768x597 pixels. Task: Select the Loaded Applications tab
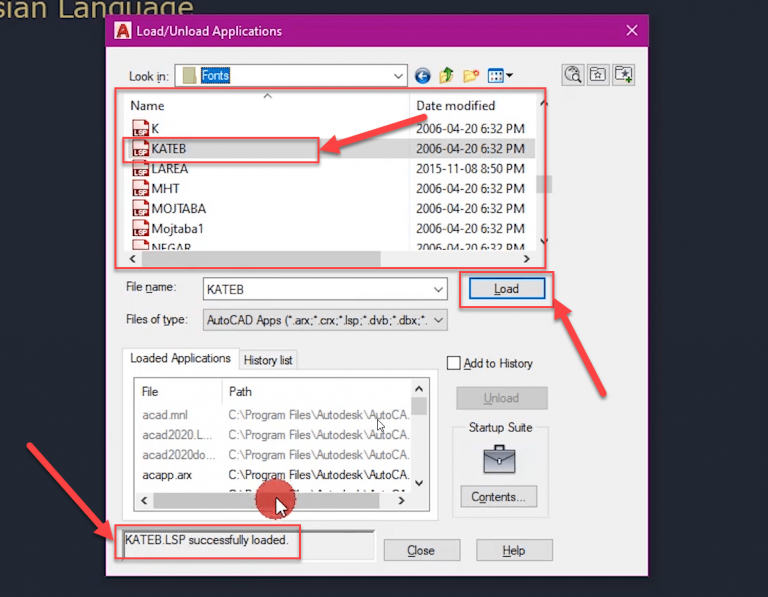tap(180, 358)
